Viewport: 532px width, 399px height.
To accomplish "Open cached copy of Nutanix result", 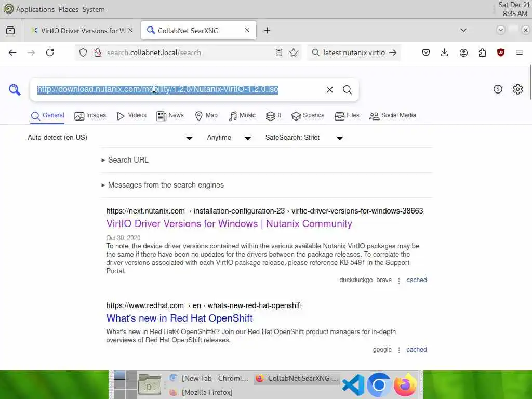I will pyautogui.click(x=417, y=280).
